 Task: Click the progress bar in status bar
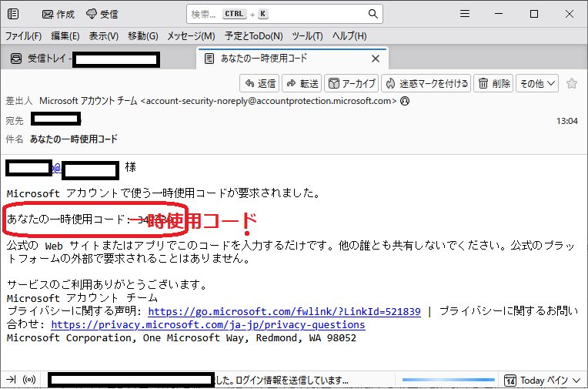(449, 380)
